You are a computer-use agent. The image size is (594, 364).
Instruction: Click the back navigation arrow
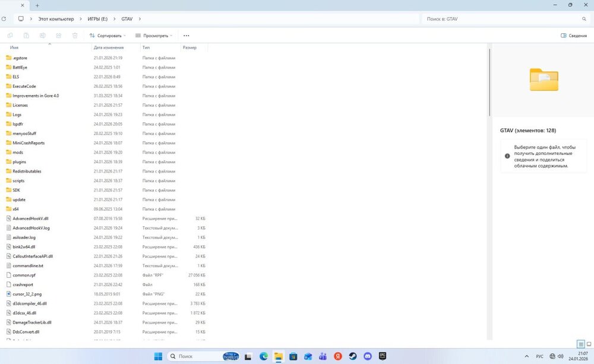coord(5,18)
